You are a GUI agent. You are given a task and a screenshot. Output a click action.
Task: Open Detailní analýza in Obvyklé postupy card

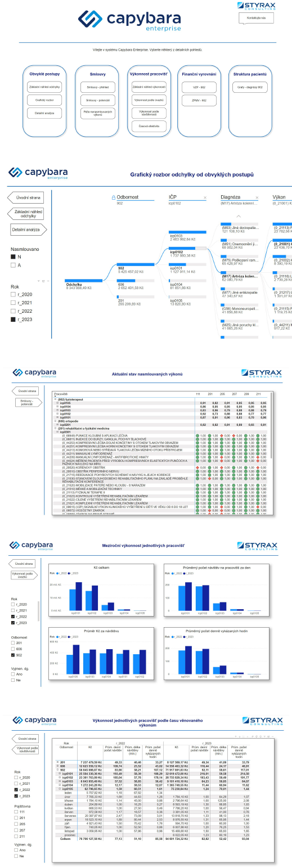click(43, 113)
